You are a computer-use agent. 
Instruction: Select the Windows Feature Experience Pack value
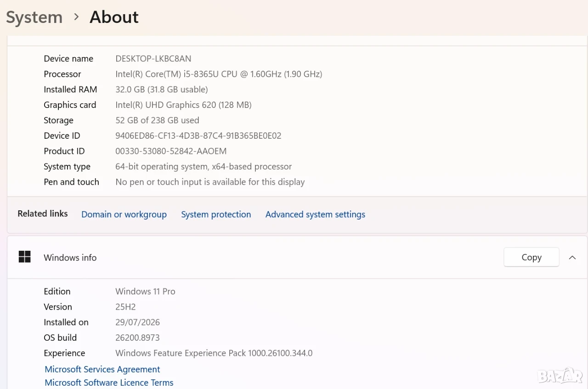[214, 353]
